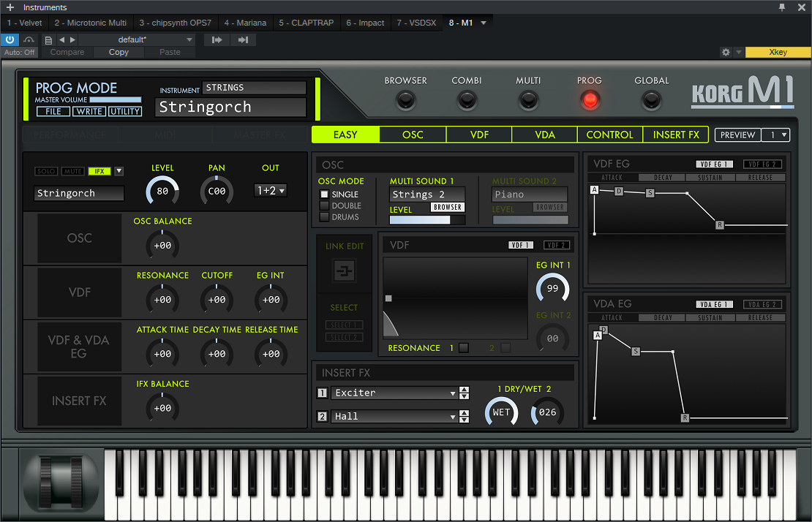Click the insert FX 1 WET knob

pyautogui.click(x=501, y=412)
